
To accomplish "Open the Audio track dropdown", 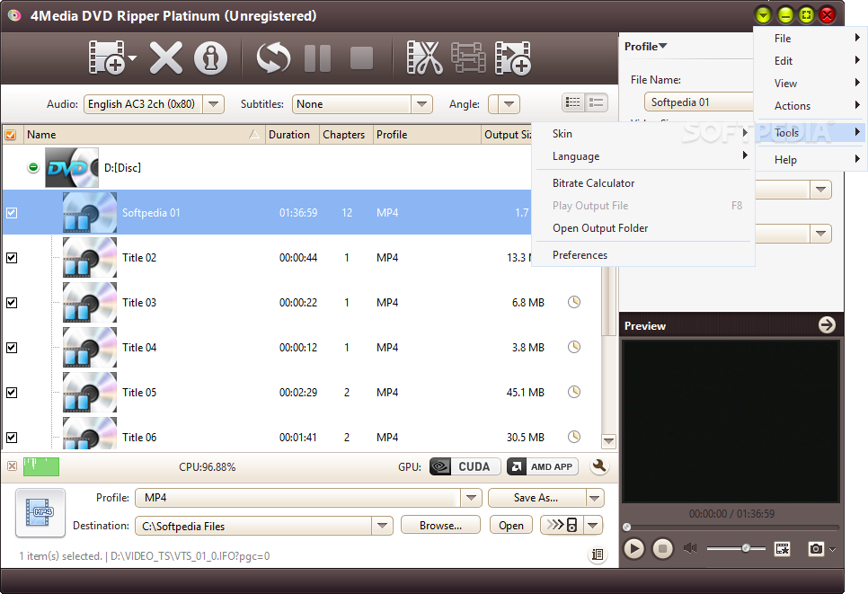I will tap(213, 104).
